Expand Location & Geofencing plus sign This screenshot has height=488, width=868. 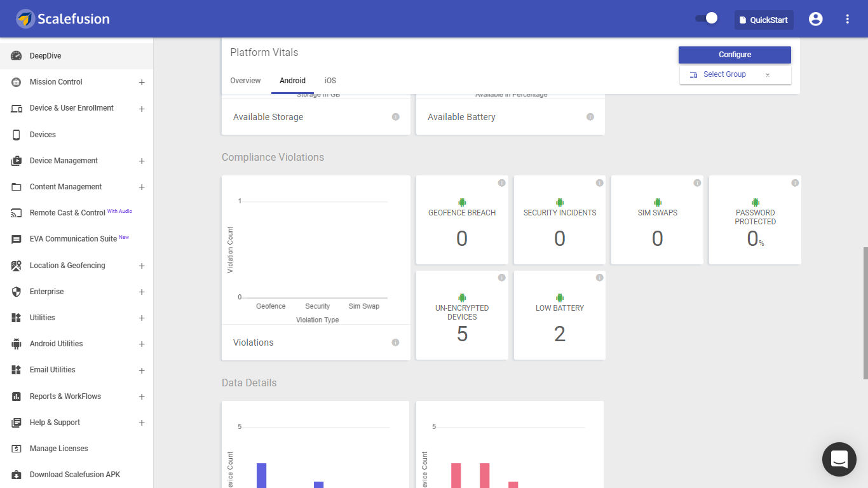coord(142,266)
